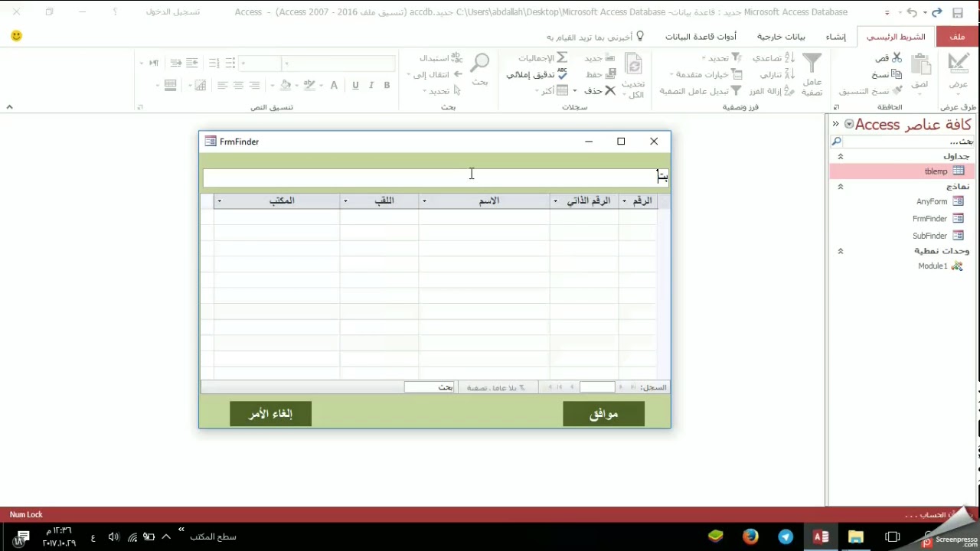Collapse the وحدات نمطية modules group

pos(840,251)
